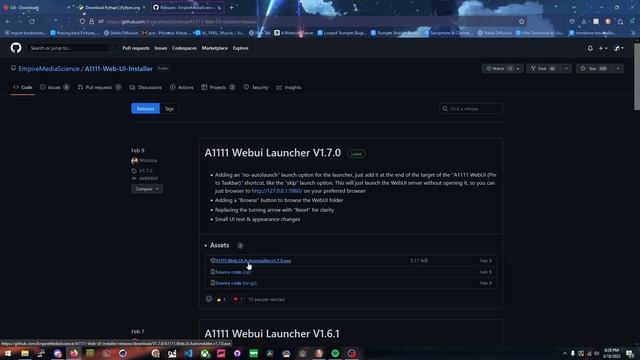Viewport: 640px width, 360px height.
Task: Open the add-reaction smiley picker
Action: tap(209, 299)
